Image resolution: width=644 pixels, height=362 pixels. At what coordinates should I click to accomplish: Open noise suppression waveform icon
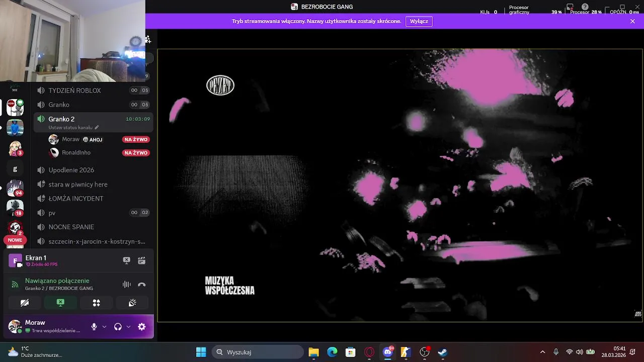(127, 285)
